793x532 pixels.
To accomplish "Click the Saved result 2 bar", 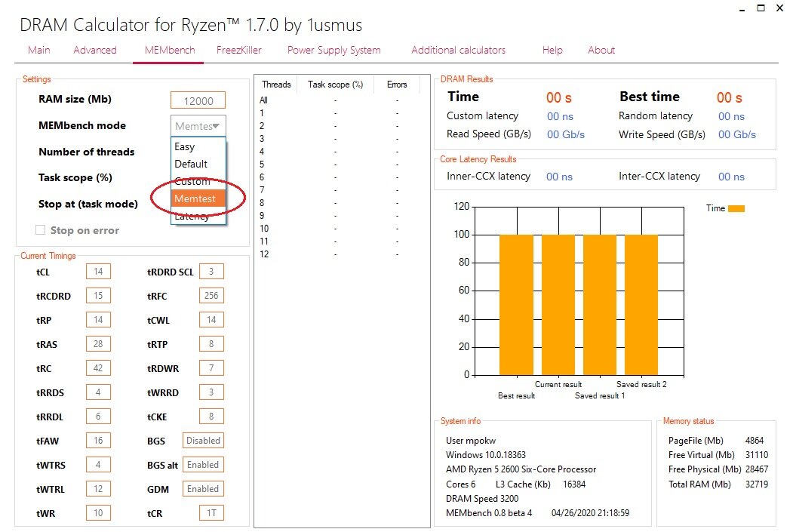I will tap(641, 304).
